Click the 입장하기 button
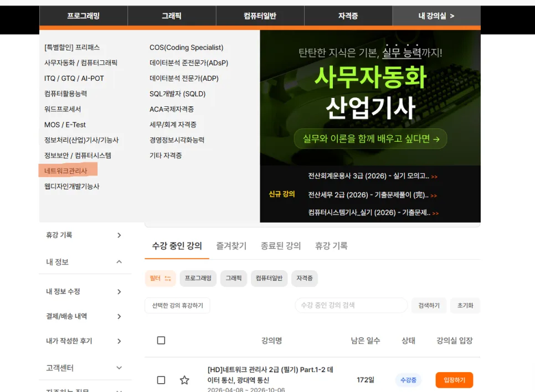The width and height of the screenshot is (535, 392). (455, 380)
